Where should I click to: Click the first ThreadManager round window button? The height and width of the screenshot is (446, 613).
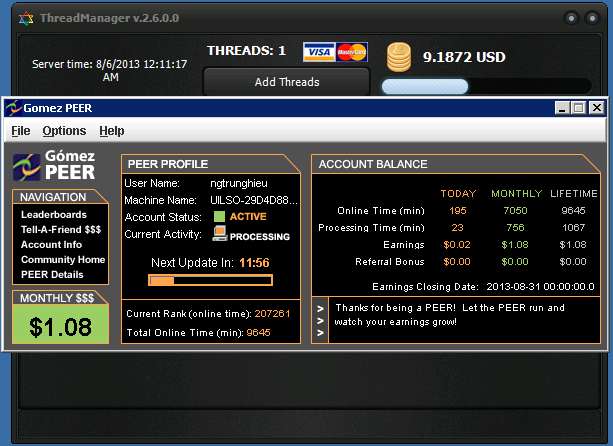tap(572, 18)
